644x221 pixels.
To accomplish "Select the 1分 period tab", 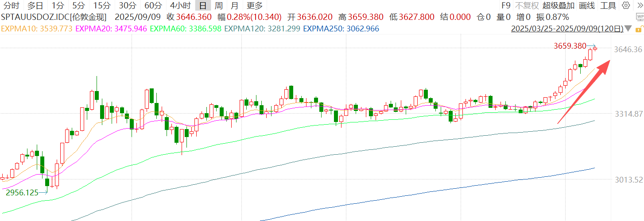I will tap(58, 6).
